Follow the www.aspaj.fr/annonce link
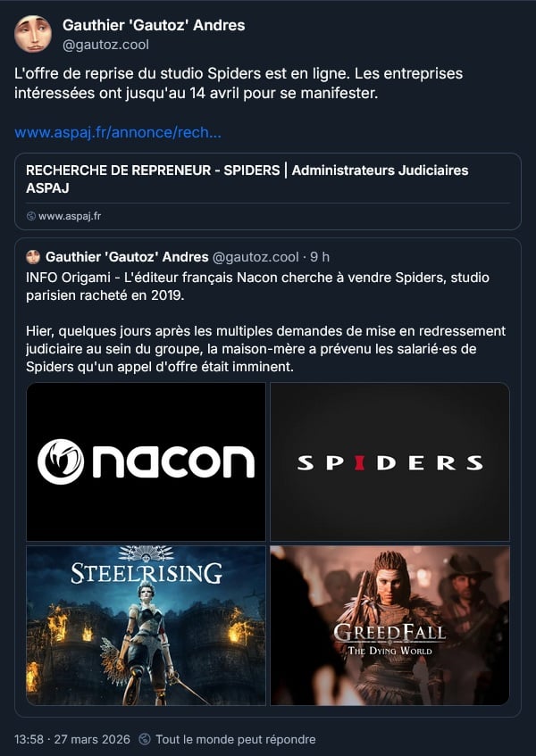Viewport: 536px width, 756px height. [118, 133]
